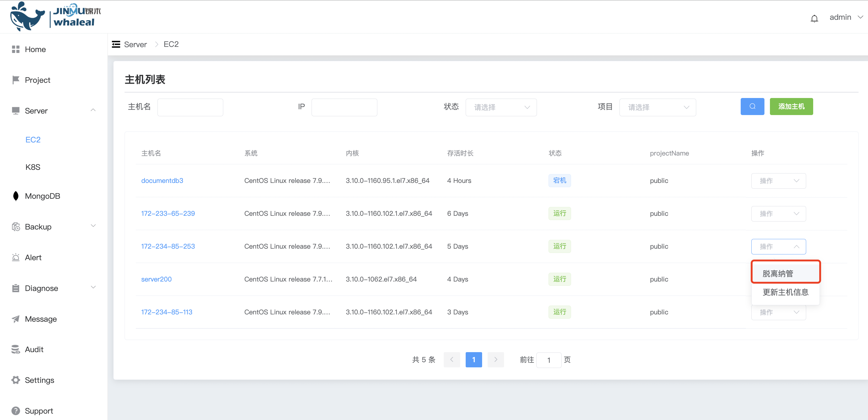This screenshot has height=420, width=868.
Task: Open 操作 dropdown for 172-233-65-239
Action: tap(778, 214)
